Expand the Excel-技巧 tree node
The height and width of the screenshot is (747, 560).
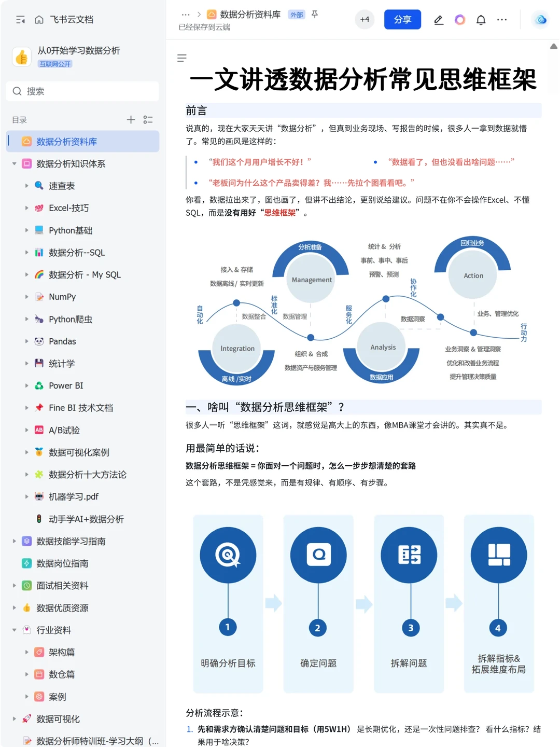click(x=26, y=208)
